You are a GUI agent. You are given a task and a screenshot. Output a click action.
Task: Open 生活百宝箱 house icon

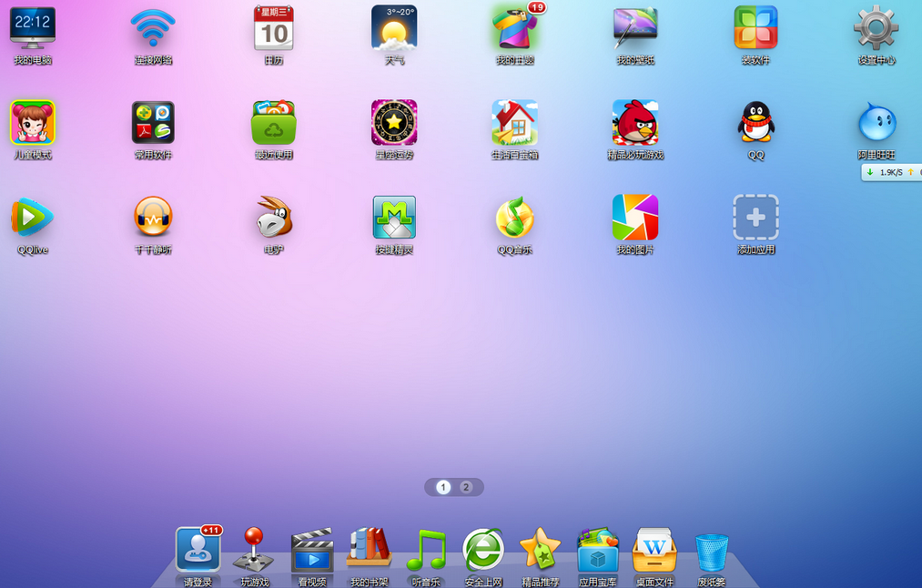pyautogui.click(x=515, y=122)
